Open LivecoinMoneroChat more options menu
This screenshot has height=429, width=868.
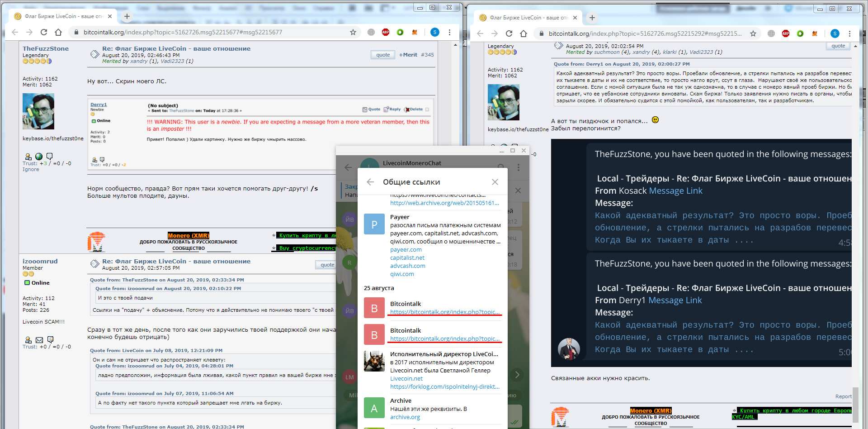pos(519,167)
